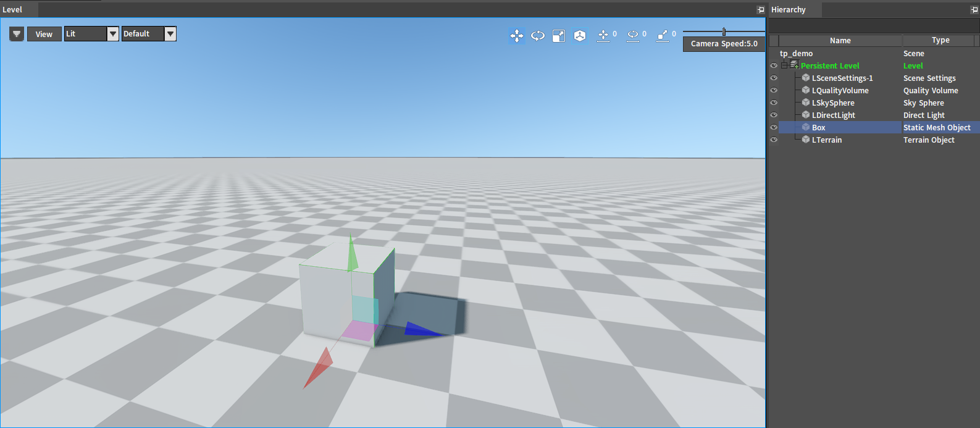The image size is (980, 428).
Task: Click the translation snap value 0
Action: (614, 34)
